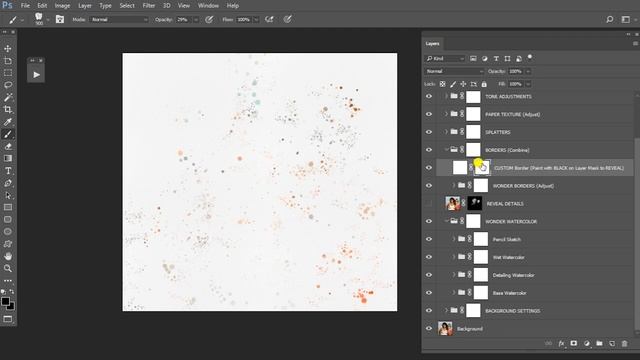Open the Window menu
This screenshot has height=360, width=640.
[208, 6]
